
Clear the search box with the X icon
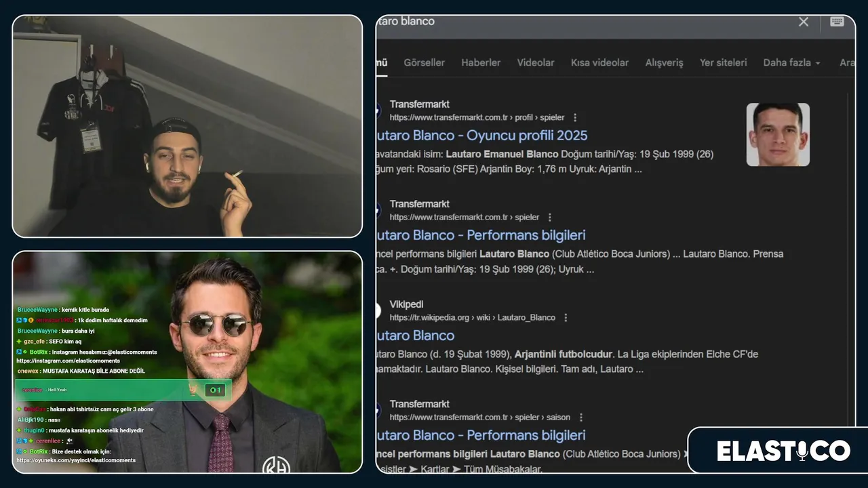(804, 22)
